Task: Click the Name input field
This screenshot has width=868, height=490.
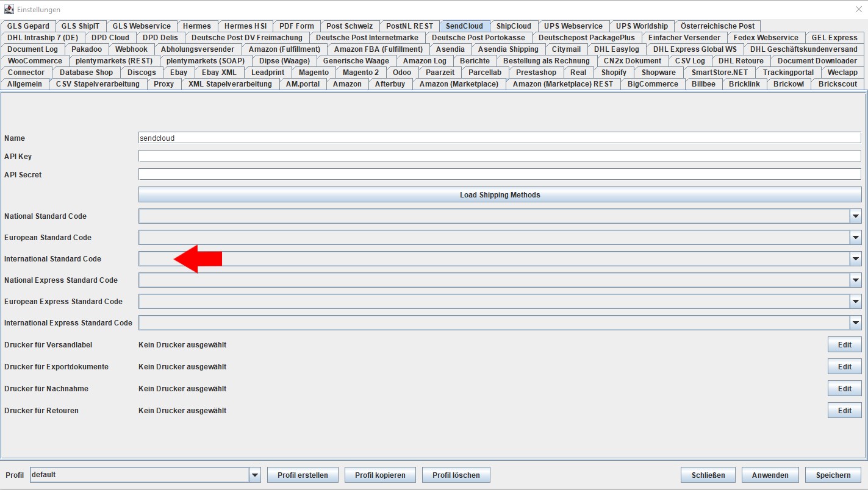Action: (500, 138)
